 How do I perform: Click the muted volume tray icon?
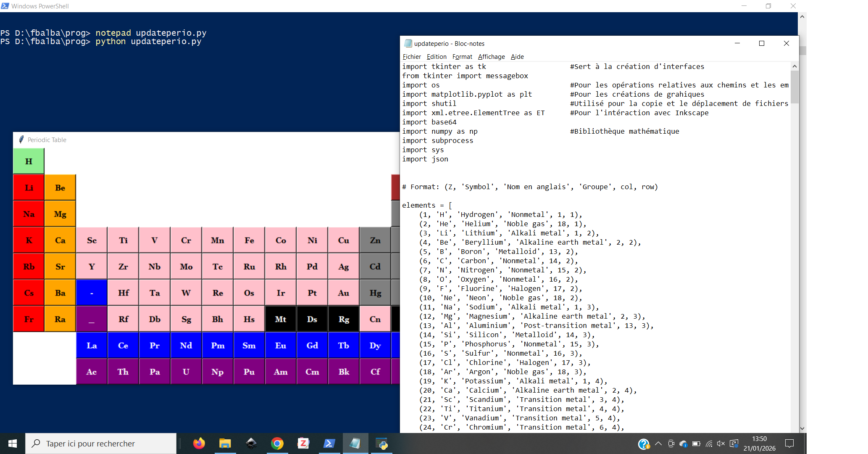[x=721, y=443]
